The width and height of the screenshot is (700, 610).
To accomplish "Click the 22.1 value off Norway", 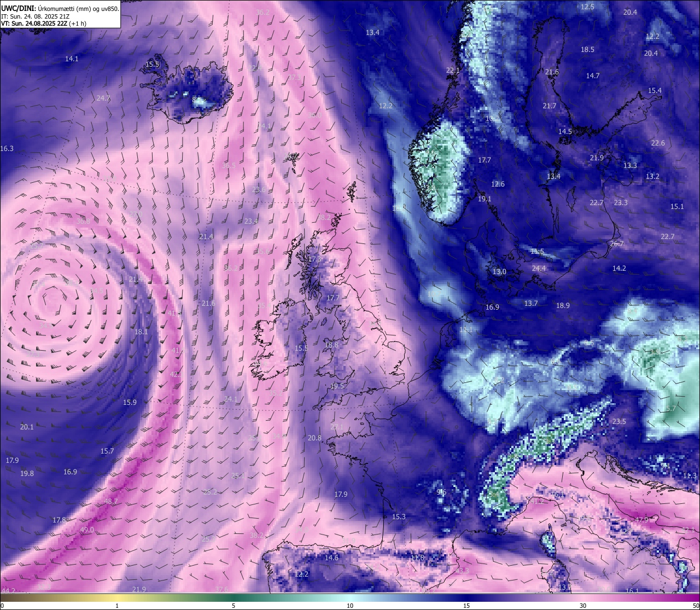I will [x=453, y=70].
